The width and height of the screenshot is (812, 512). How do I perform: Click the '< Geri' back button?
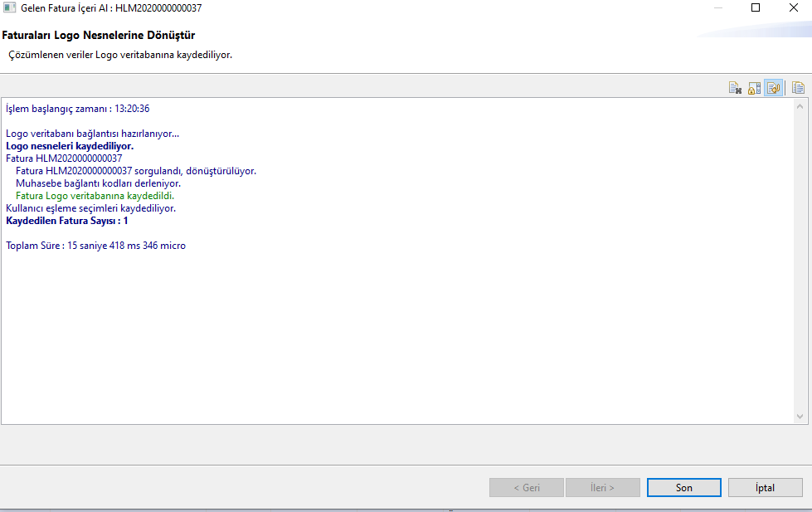(526, 488)
